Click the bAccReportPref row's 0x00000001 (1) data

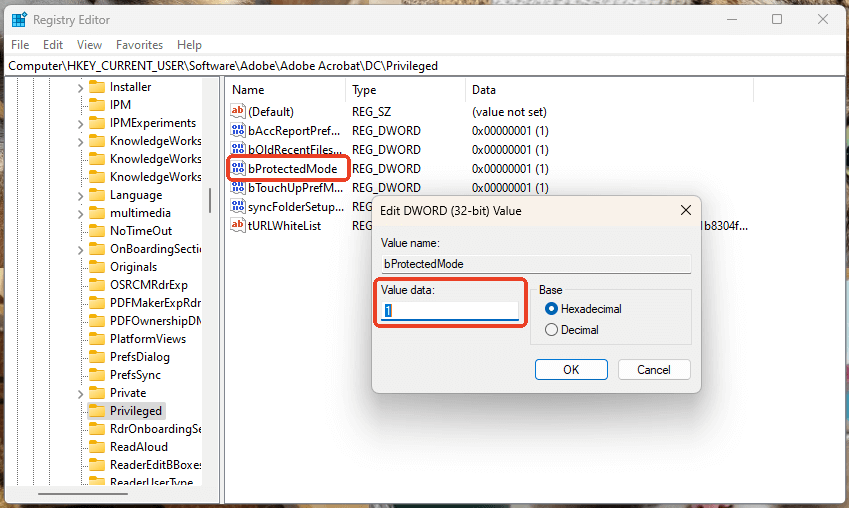pyautogui.click(x=510, y=131)
